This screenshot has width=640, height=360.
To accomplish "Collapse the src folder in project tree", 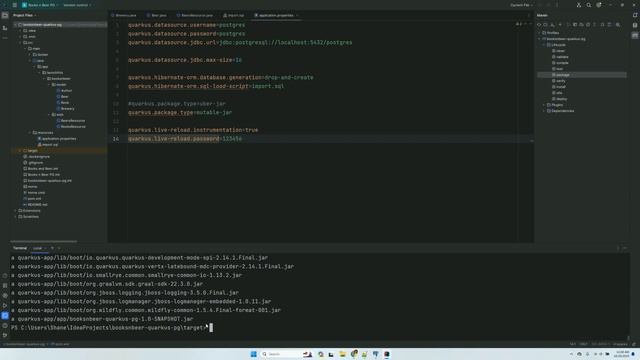I will (x=20, y=42).
